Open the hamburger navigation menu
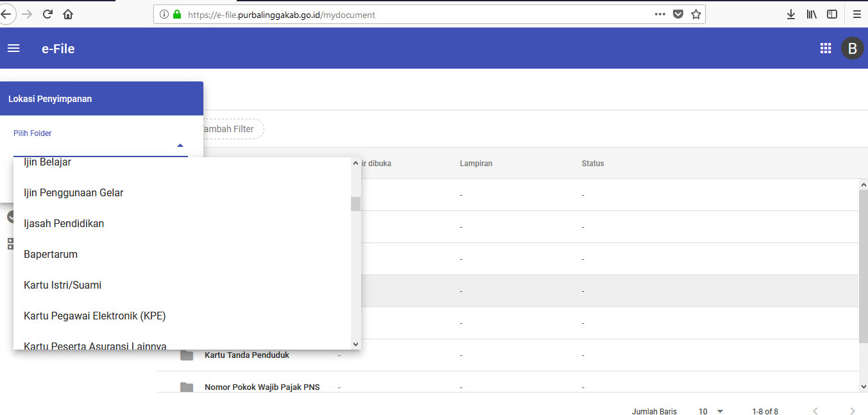Image resolution: width=868 pixels, height=415 pixels. pos(13,48)
